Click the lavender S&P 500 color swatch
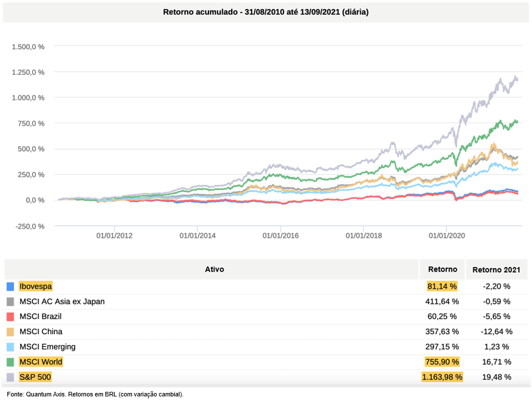532x401 pixels. coord(10,377)
